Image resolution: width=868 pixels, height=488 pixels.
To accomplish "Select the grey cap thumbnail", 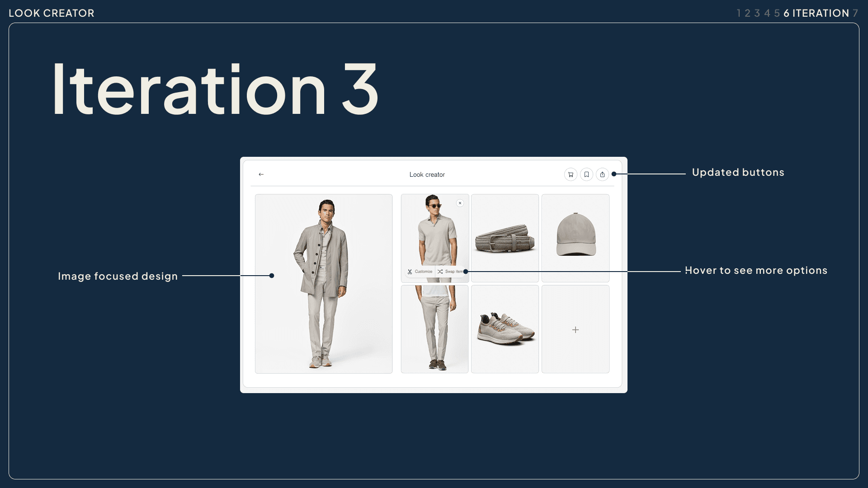I will [x=575, y=238].
